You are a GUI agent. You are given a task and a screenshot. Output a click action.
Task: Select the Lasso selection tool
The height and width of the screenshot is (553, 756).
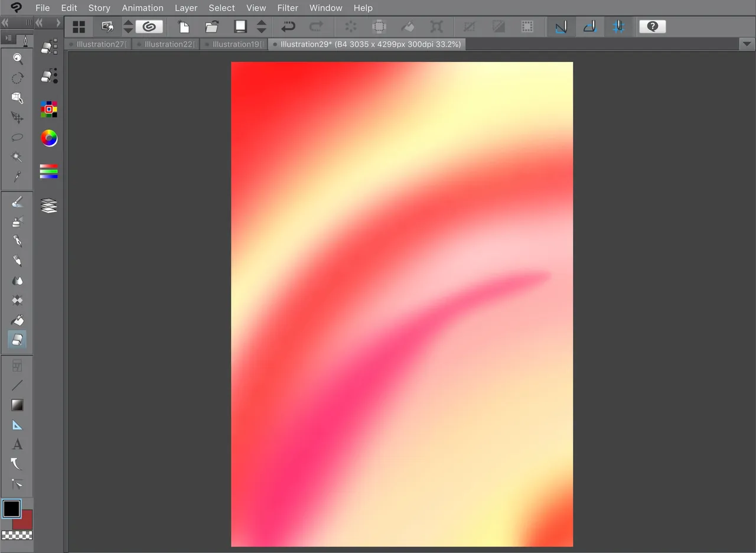[18, 138]
